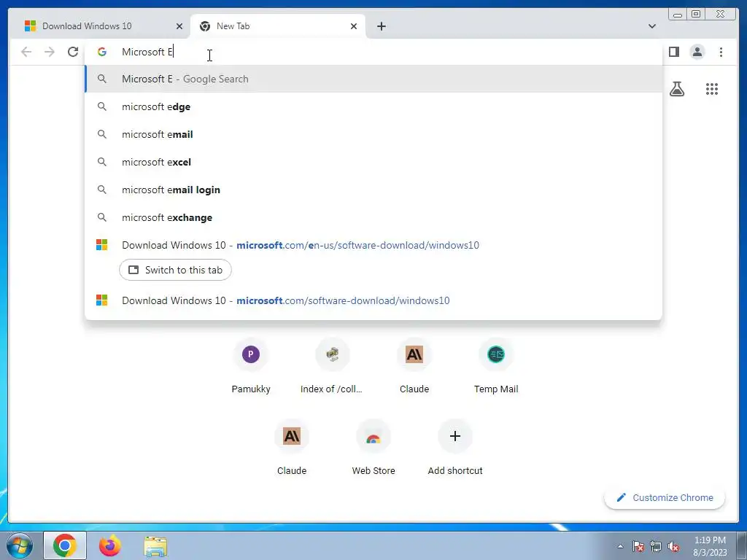Viewport: 747px width, 560px height.
Task: Open the Windows Start menu
Action: pyautogui.click(x=20, y=545)
